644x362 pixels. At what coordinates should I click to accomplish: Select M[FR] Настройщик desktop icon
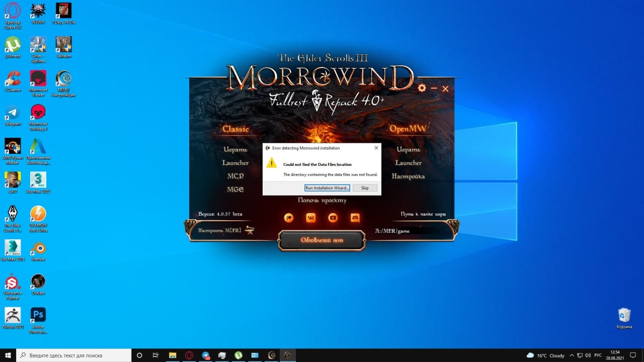tap(63, 83)
